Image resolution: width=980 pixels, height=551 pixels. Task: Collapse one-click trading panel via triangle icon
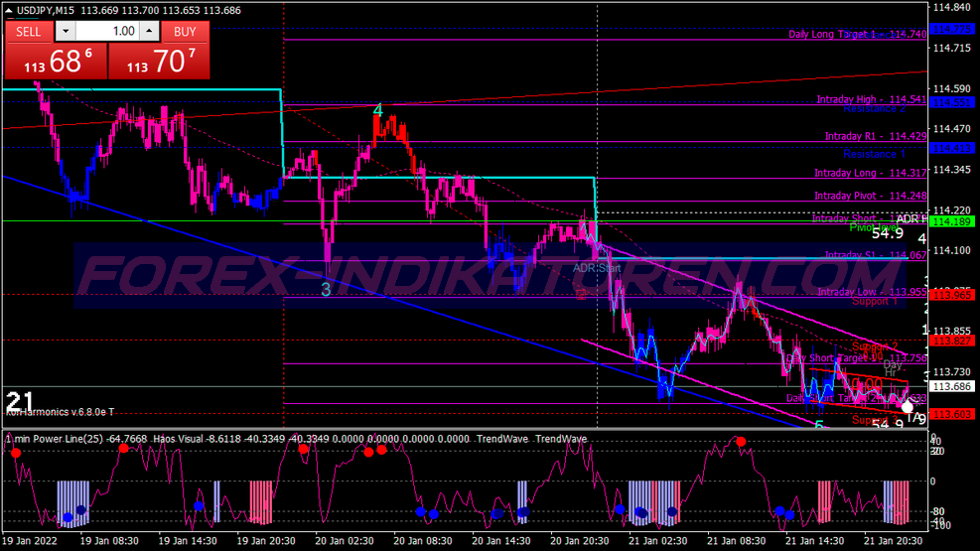coord(8,9)
